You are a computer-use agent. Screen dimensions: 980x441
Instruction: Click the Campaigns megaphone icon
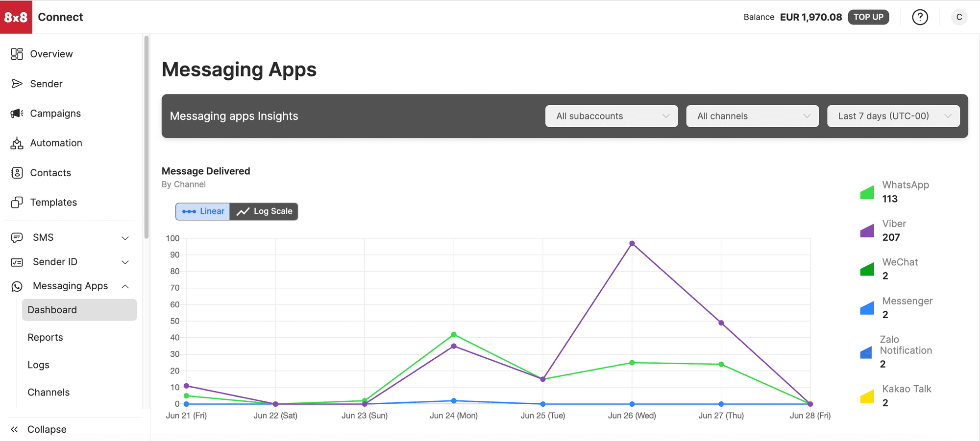coord(17,114)
